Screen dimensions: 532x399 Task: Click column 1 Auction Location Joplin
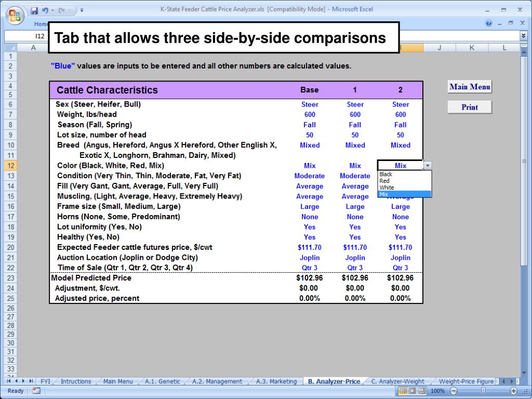tap(355, 258)
